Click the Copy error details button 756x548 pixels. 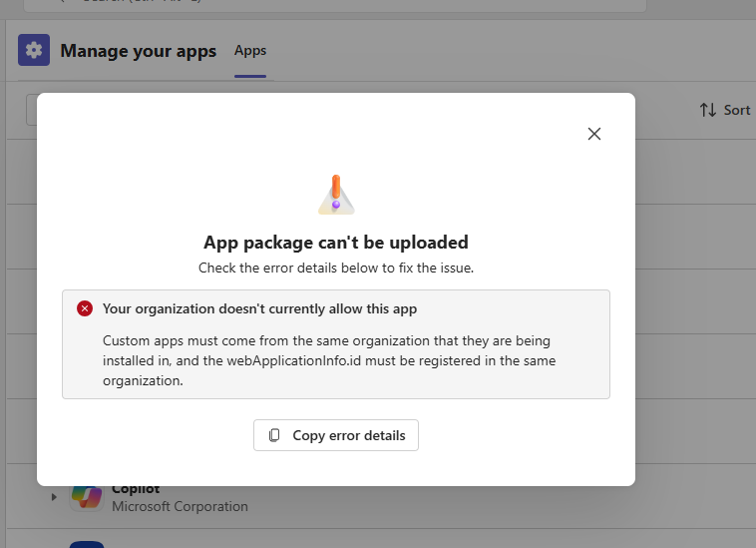coord(336,435)
